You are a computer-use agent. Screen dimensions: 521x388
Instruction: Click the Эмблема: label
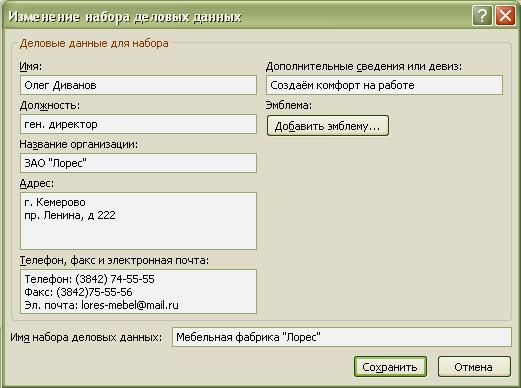[x=289, y=105]
